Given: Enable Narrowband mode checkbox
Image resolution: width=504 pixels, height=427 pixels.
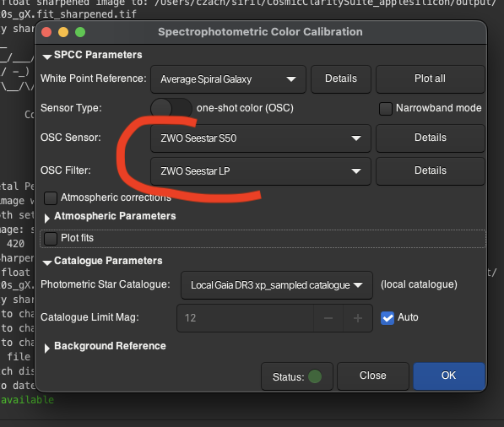Looking at the screenshot, I should click(x=386, y=109).
